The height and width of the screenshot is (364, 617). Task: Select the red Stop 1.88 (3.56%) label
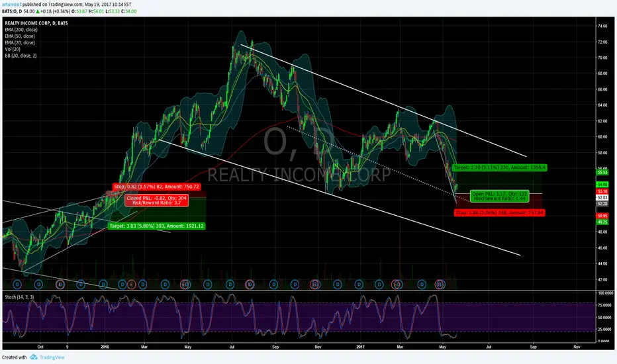(500, 213)
